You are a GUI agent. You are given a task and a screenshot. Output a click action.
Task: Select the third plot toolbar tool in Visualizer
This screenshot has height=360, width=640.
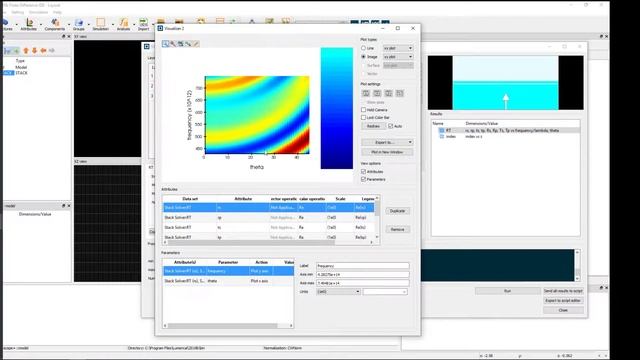[x=180, y=44]
